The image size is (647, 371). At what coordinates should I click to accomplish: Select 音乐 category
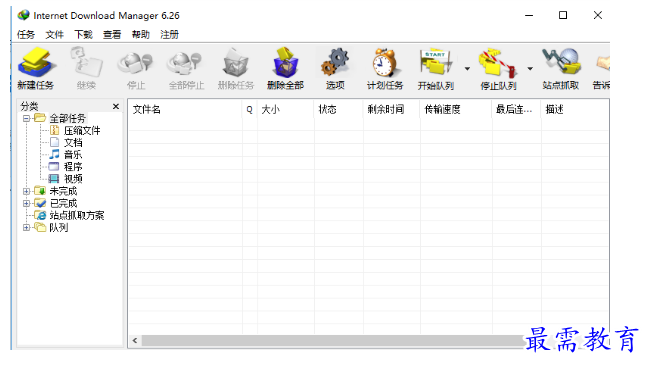click(66, 155)
